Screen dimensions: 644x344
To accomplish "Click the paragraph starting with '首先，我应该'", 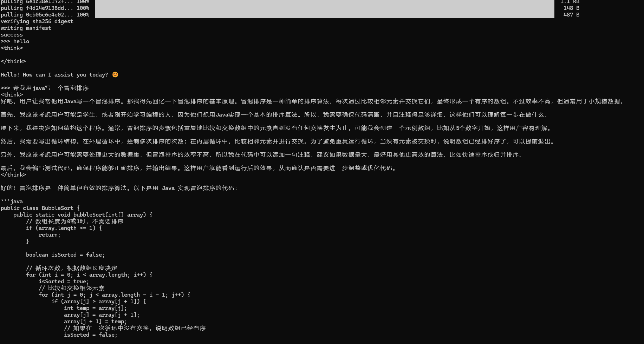I will [275, 115].
